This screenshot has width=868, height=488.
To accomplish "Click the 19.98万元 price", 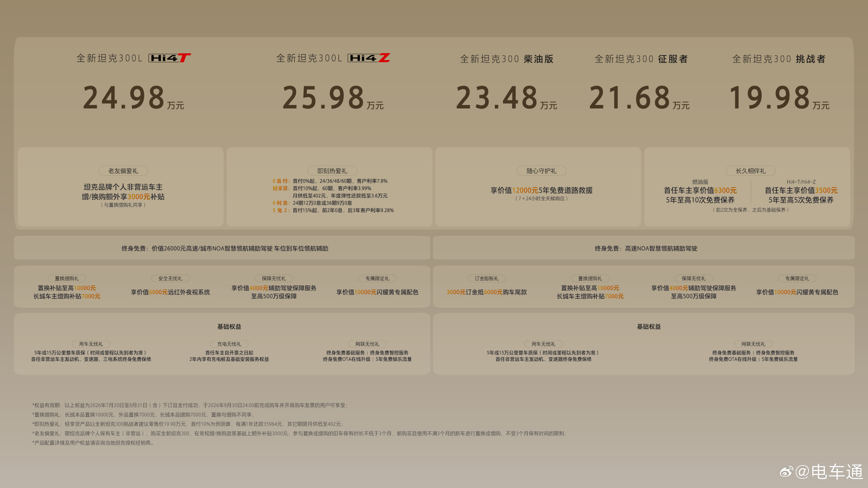I will tap(779, 98).
